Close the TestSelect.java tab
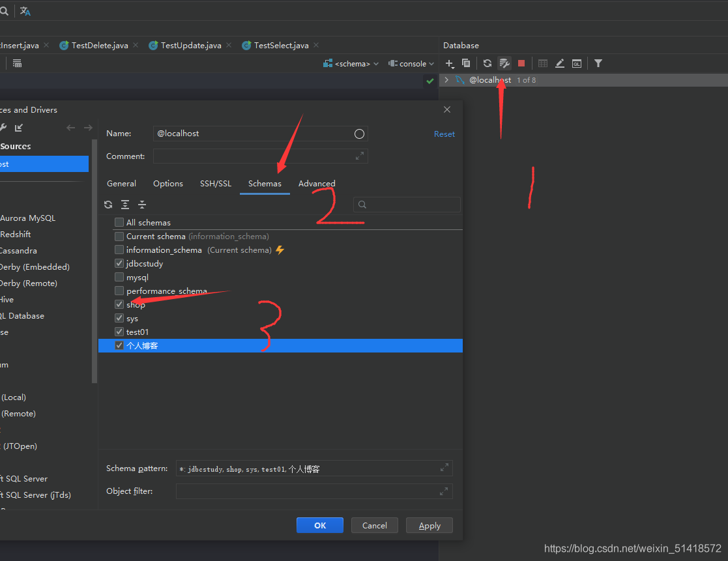Screen dimensions: 728x561 tap(316, 45)
